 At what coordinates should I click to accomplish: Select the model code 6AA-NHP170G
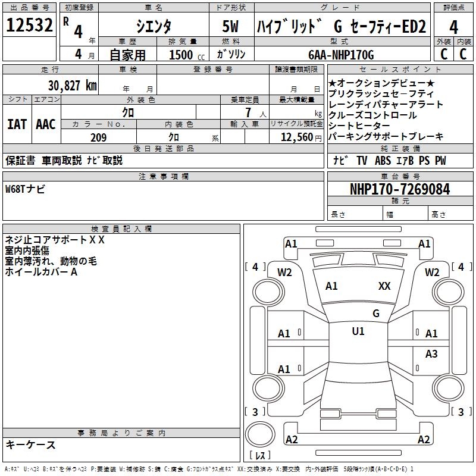341,55
